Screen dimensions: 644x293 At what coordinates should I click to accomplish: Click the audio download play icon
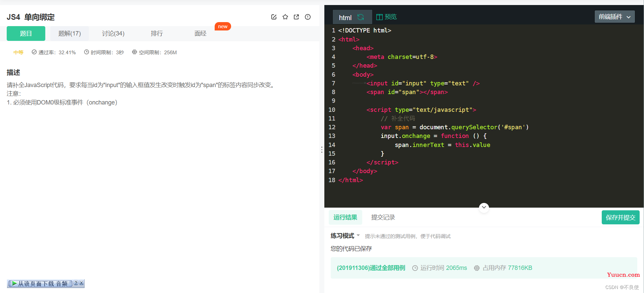click(x=14, y=284)
